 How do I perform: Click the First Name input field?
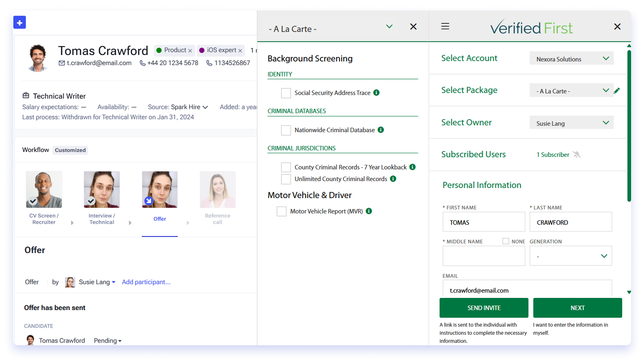point(484,222)
